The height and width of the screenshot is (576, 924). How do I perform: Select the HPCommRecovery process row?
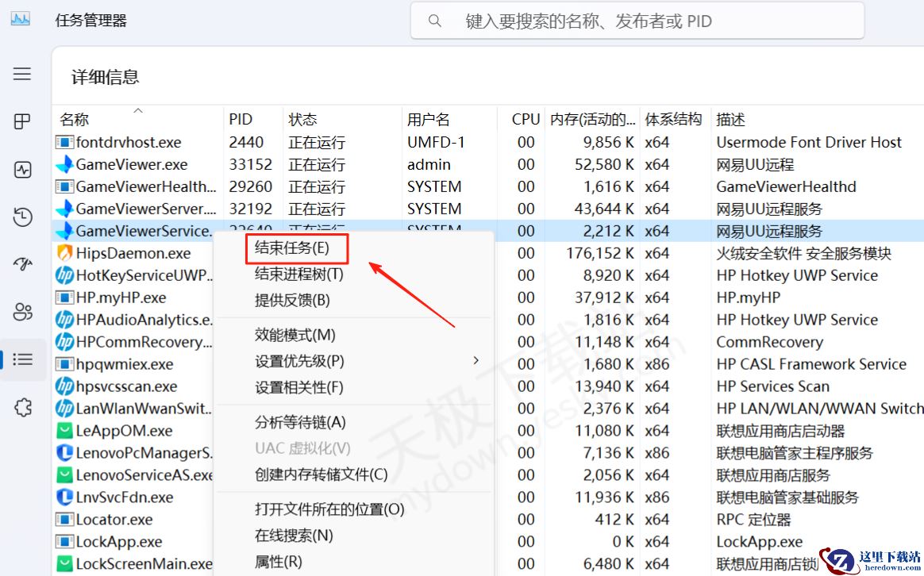tap(488, 342)
